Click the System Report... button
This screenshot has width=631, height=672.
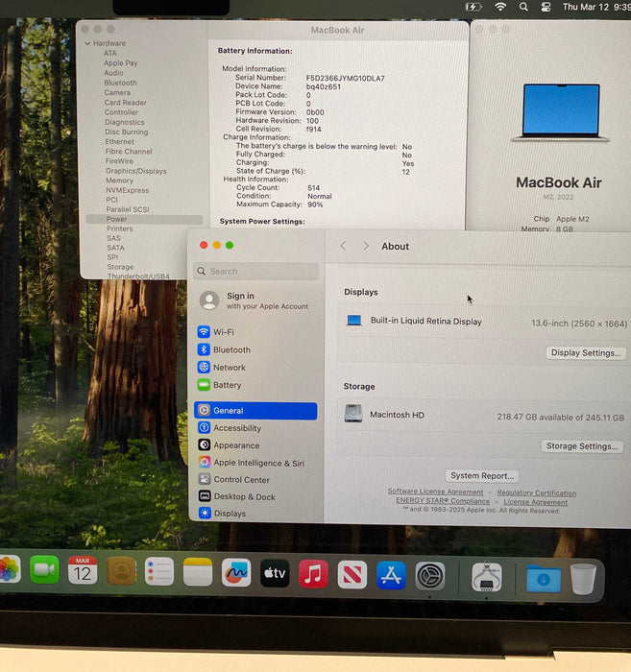pos(482,476)
